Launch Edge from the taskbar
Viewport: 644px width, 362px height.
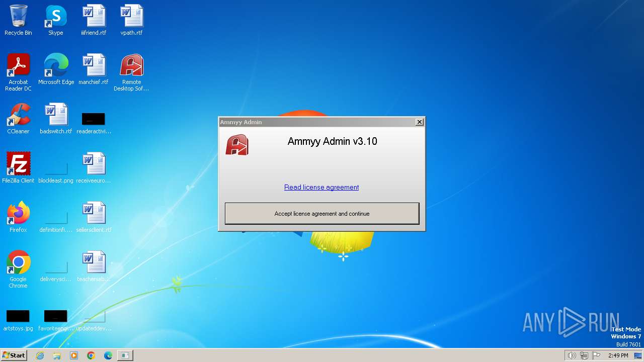pyautogui.click(x=108, y=355)
